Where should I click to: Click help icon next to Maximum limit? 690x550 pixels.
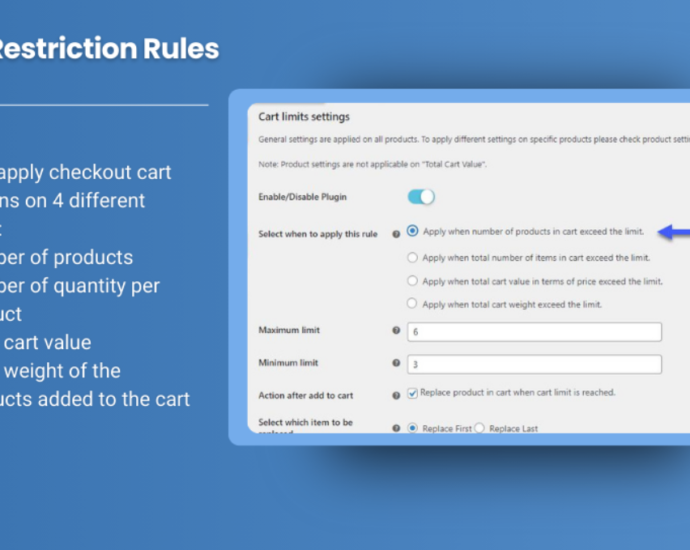click(x=396, y=331)
